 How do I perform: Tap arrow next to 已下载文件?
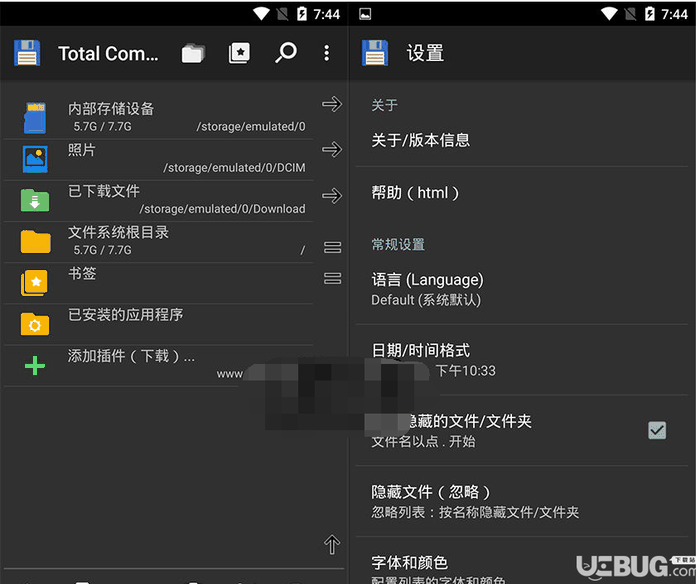coord(332,195)
